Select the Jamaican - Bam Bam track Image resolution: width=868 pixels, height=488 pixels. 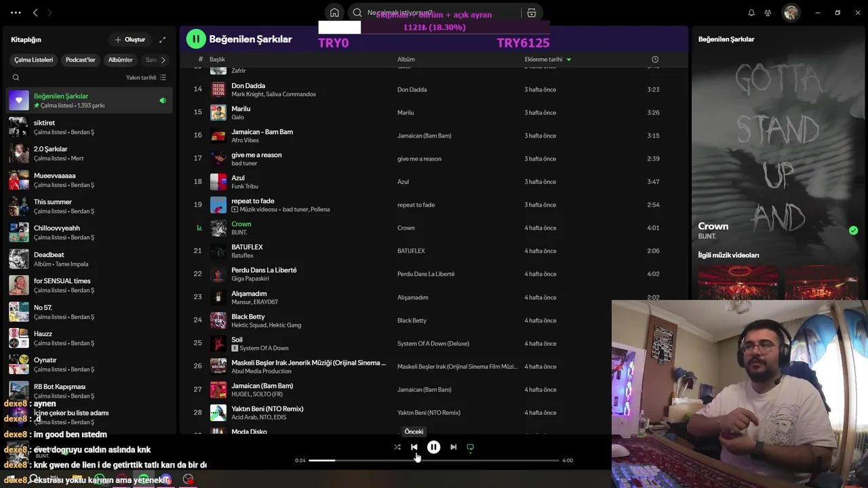point(262,131)
